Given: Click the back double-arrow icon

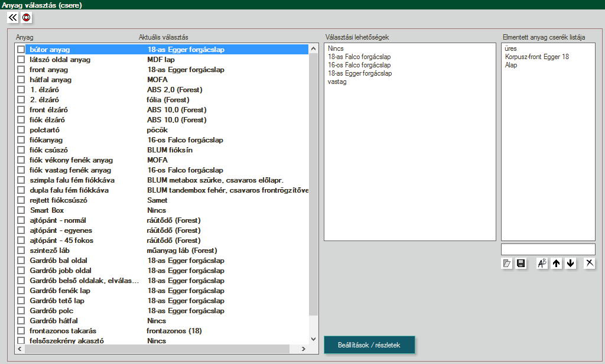Looking at the screenshot, I should point(13,18).
